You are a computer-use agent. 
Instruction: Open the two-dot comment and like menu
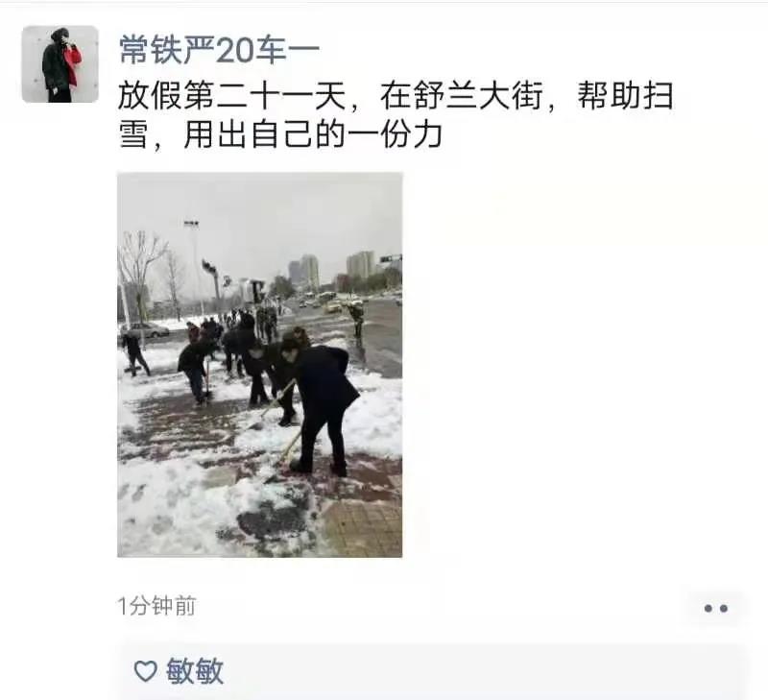tap(715, 609)
